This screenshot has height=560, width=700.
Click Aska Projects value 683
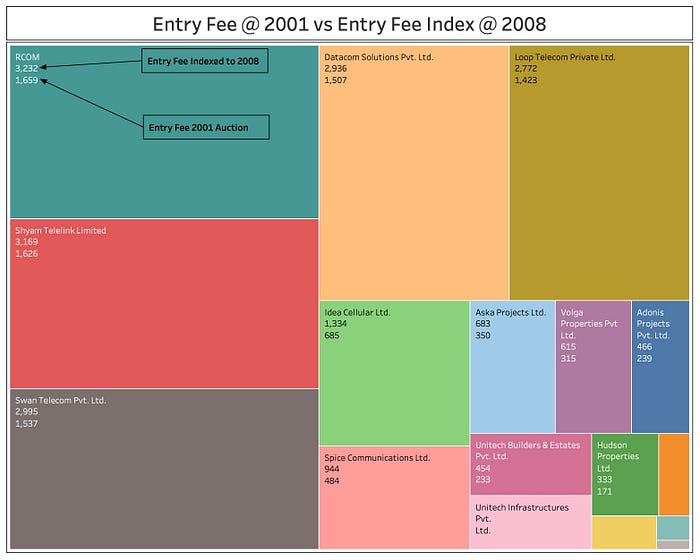tap(483, 324)
